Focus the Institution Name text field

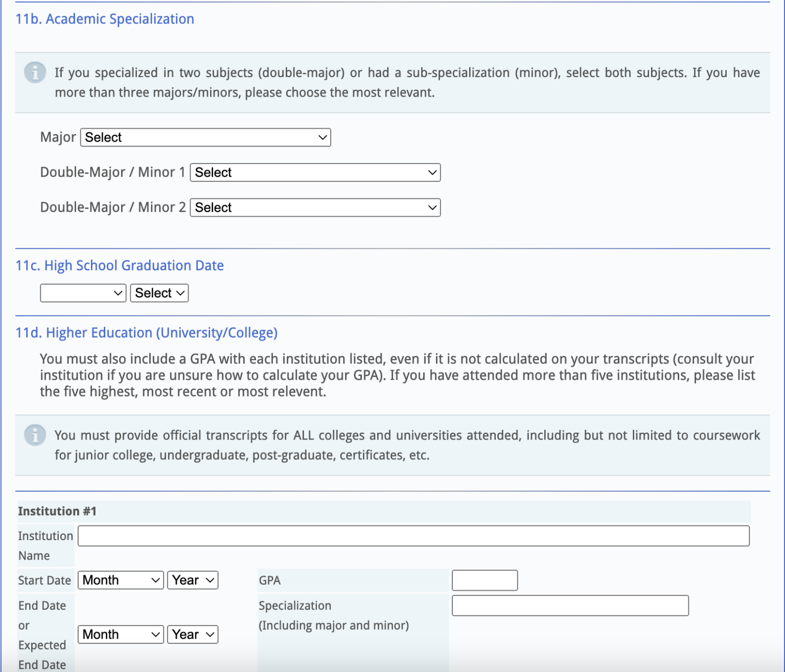click(x=413, y=536)
